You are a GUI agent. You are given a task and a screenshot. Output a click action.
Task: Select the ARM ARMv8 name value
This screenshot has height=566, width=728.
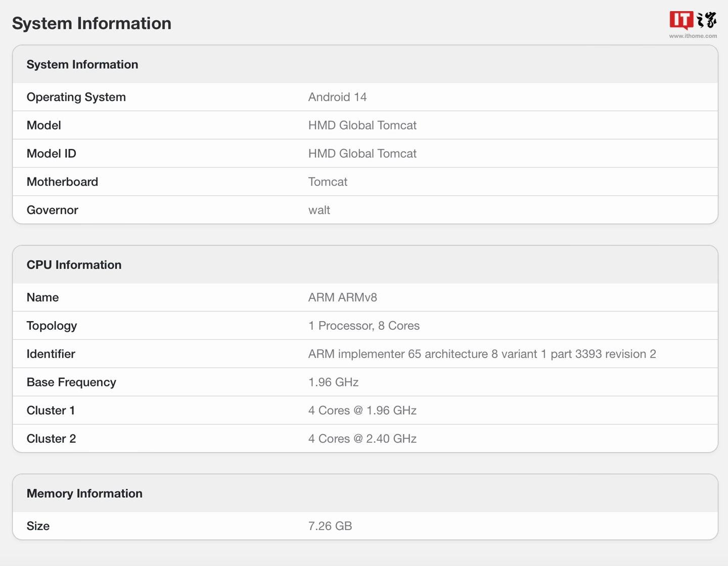coord(342,297)
